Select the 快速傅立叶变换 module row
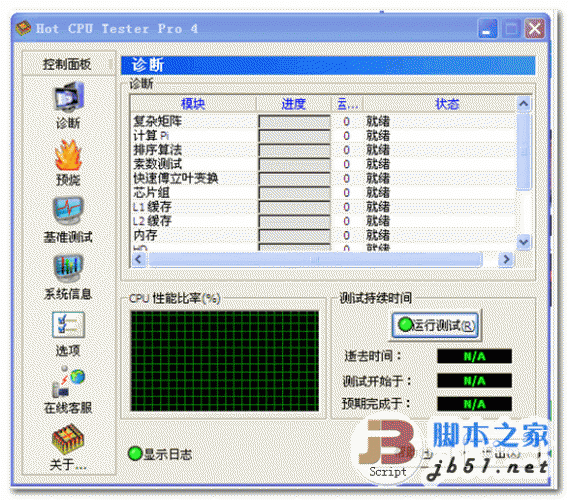The height and width of the screenshot is (500, 568). coord(323,178)
